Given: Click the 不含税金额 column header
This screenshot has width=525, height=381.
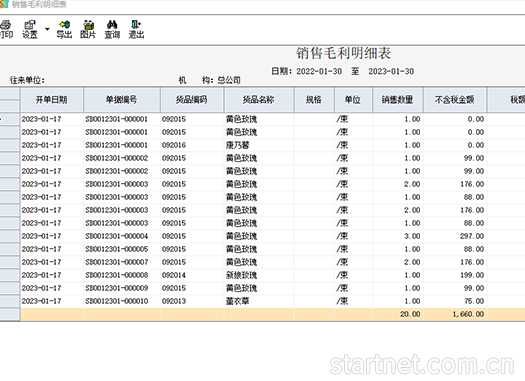Looking at the screenshot, I should click(454, 99).
